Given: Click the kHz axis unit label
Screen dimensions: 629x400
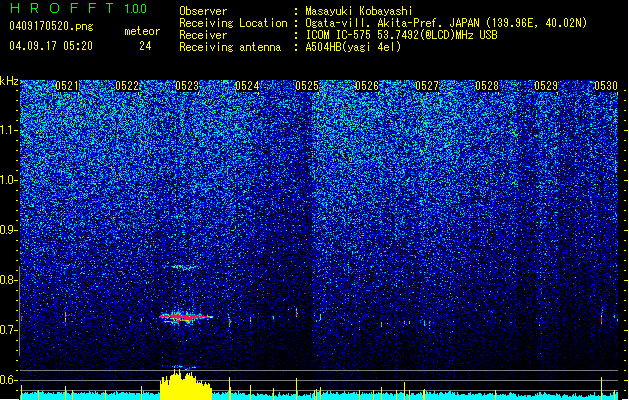Looking at the screenshot, I should (9, 81).
